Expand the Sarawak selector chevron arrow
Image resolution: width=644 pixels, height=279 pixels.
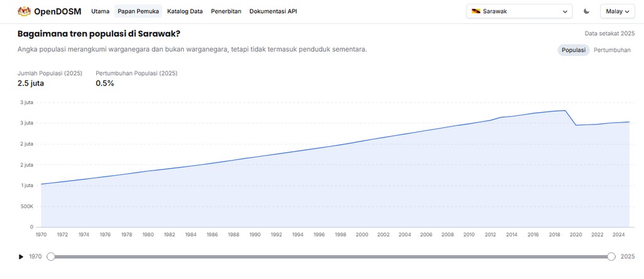564,11
